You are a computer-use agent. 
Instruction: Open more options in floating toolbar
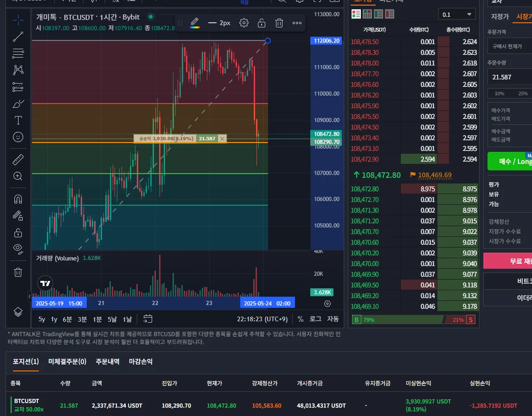click(297, 23)
